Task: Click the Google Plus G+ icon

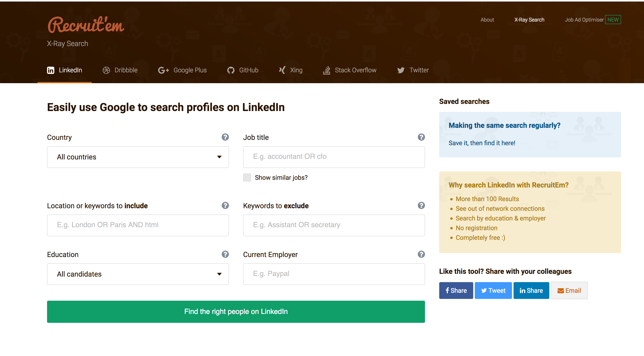Action: click(163, 70)
